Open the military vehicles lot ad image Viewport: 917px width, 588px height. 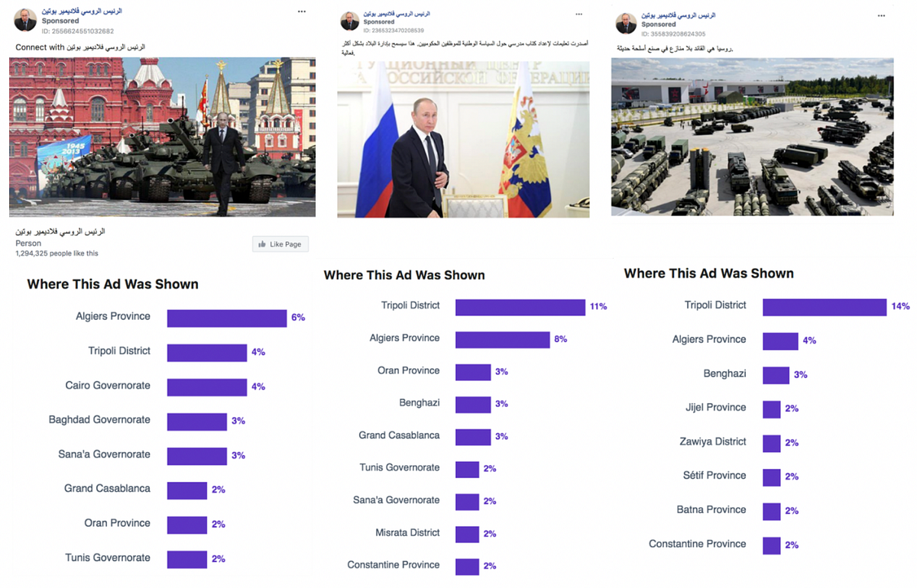(752, 137)
